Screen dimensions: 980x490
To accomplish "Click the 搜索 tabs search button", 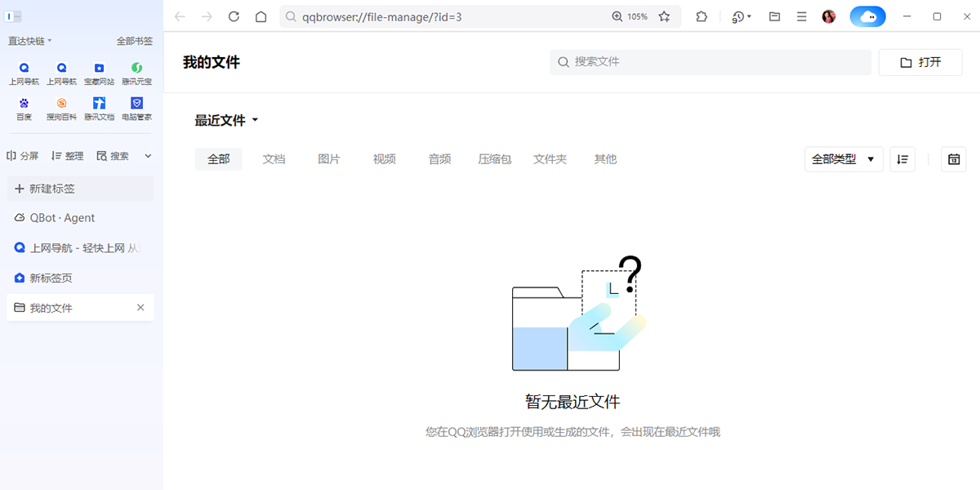I will 113,156.
